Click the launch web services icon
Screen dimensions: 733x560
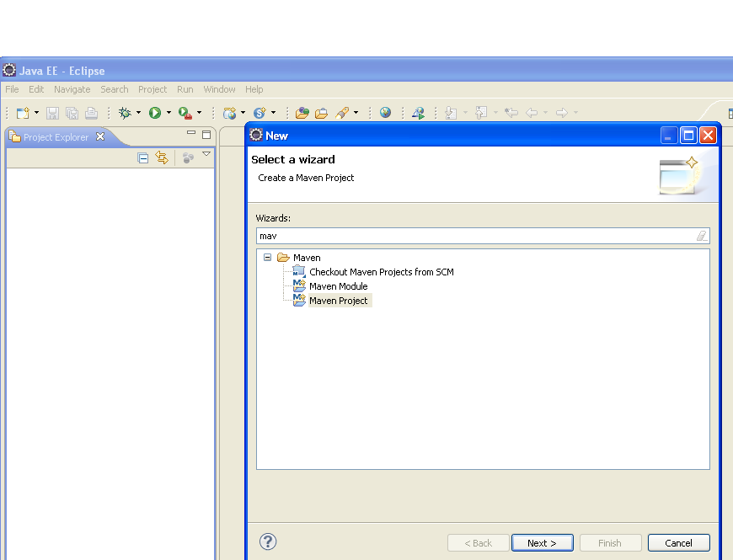418,113
